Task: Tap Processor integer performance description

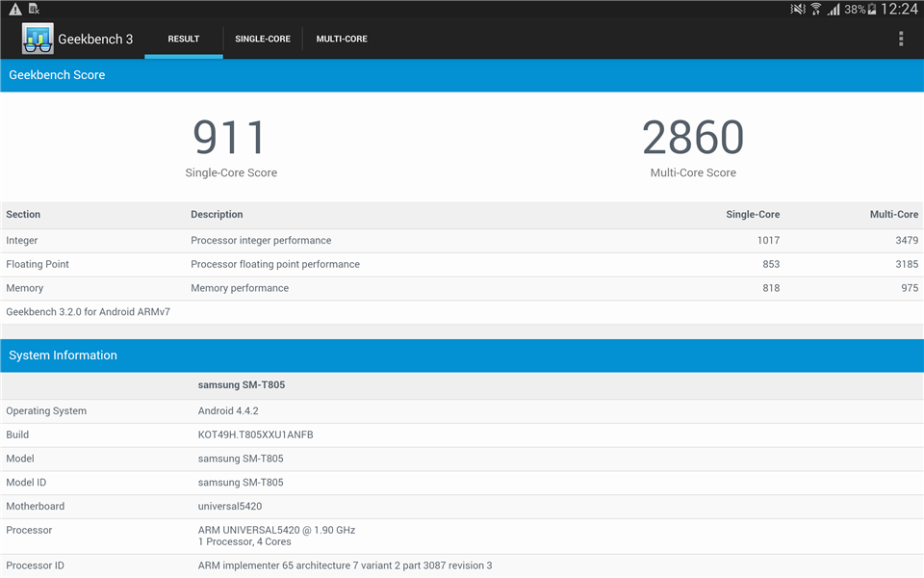Action: (x=261, y=240)
